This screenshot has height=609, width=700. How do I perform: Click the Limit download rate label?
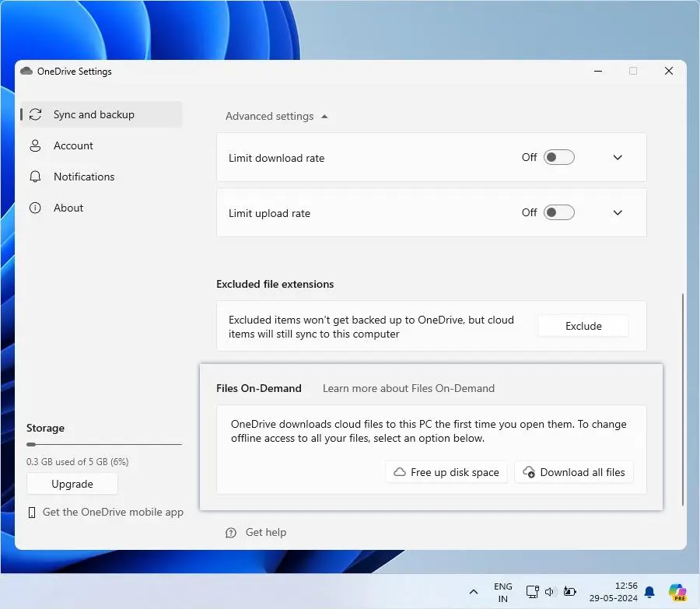pos(276,158)
